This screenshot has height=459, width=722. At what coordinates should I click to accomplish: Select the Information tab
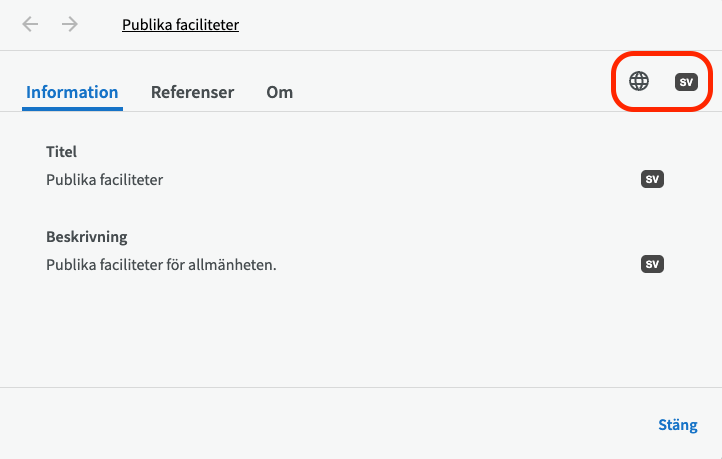(x=72, y=92)
